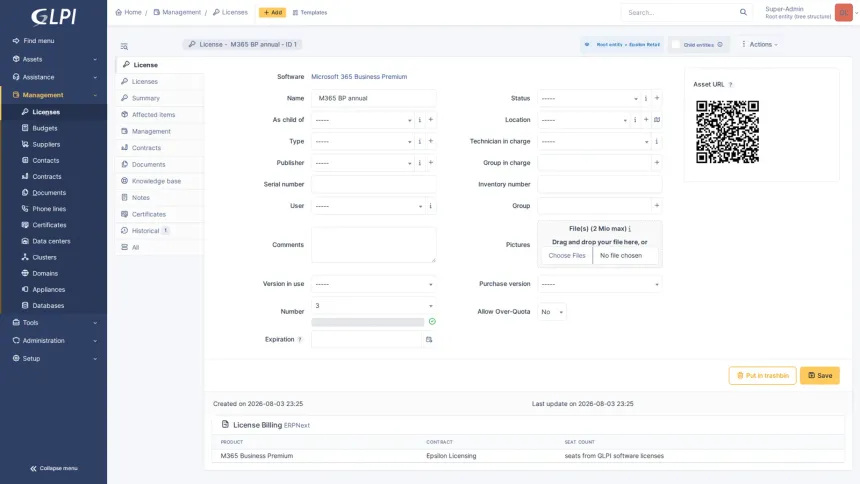
Task: Open the Affected items tab
Action: (x=160, y=115)
